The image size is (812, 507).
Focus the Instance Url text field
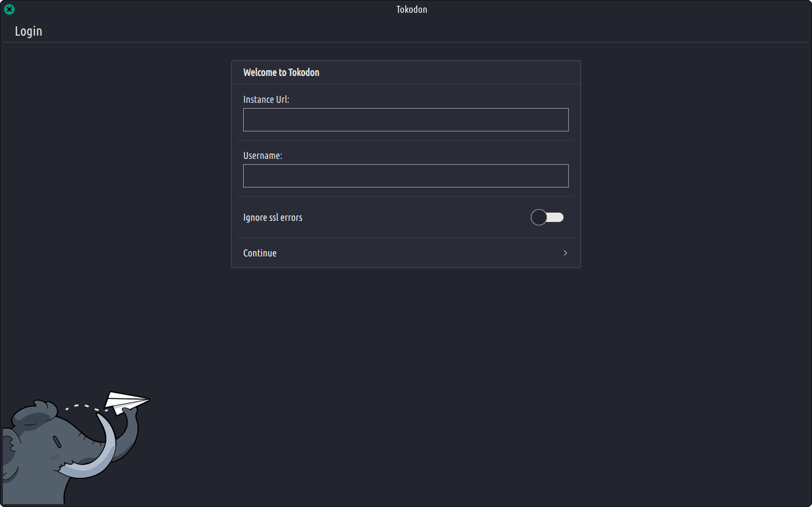coord(406,120)
